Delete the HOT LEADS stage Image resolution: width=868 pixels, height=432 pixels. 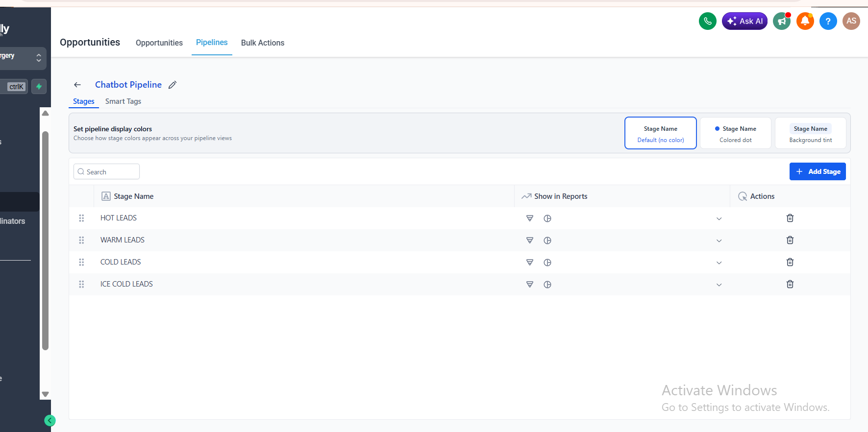[790, 218]
